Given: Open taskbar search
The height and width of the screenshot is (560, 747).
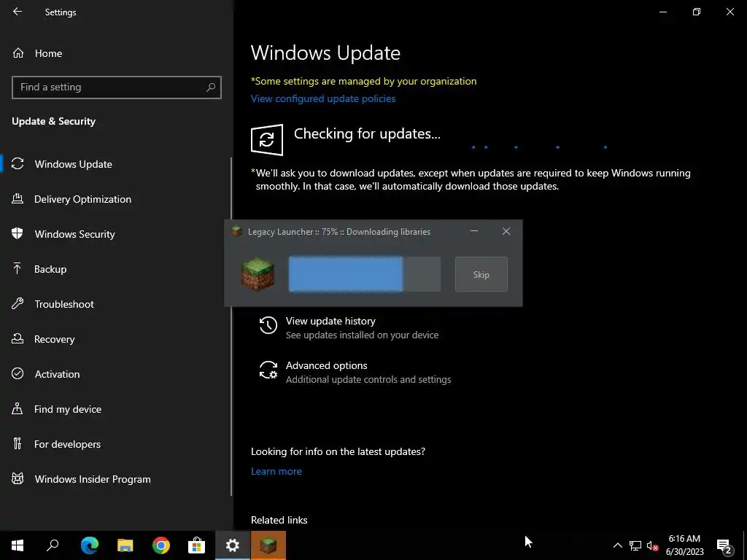Looking at the screenshot, I should coord(53,545).
